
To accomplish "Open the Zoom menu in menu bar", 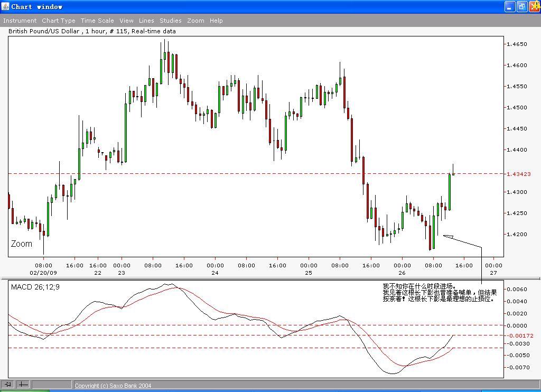I will (x=195, y=21).
